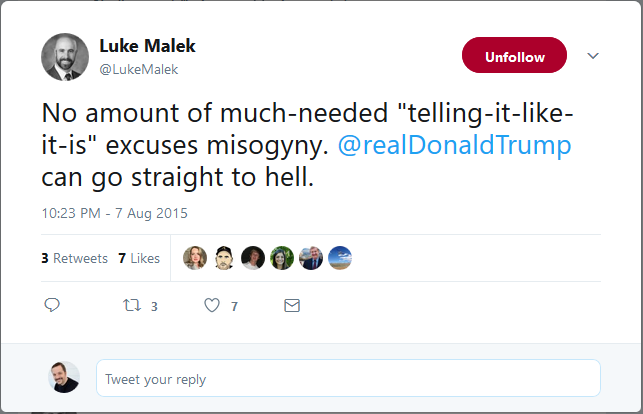643x414 pixels.
Task: Retweet using the retweet arrows icon
Action: tap(132, 305)
